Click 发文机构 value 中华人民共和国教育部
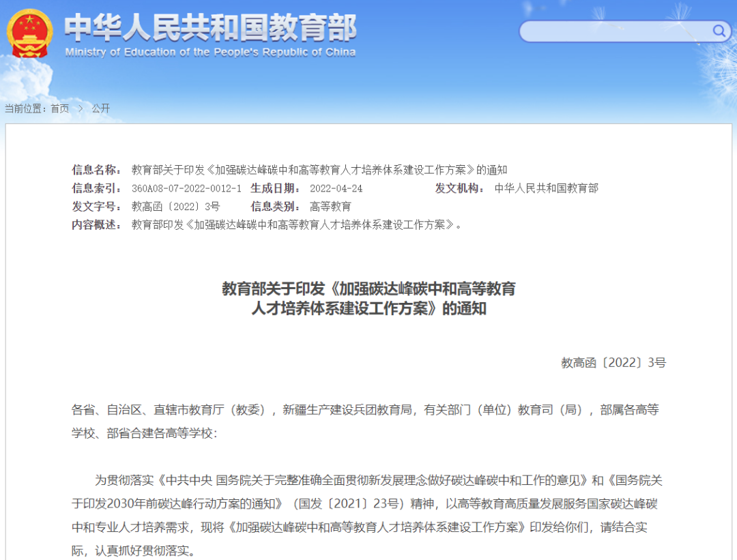Image resolution: width=737 pixels, height=560 pixels. [546, 188]
